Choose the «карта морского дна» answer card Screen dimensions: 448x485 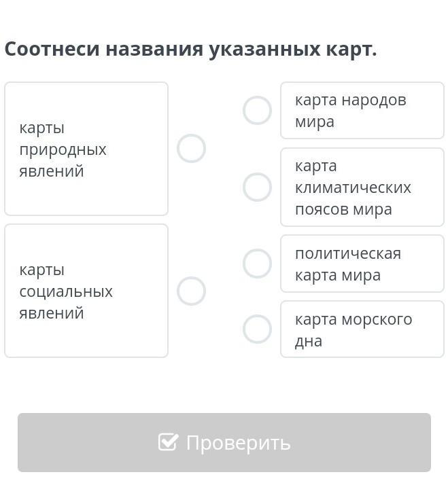click(x=362, y=329)
